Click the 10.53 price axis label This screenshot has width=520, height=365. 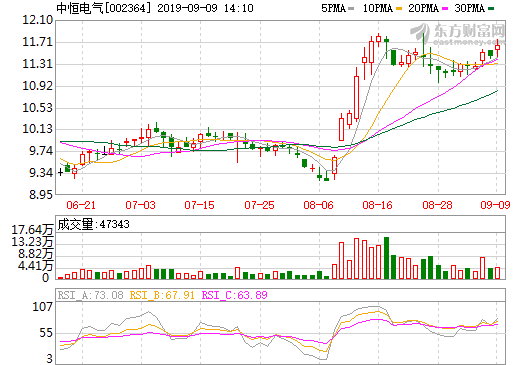[x=38, y=107]
